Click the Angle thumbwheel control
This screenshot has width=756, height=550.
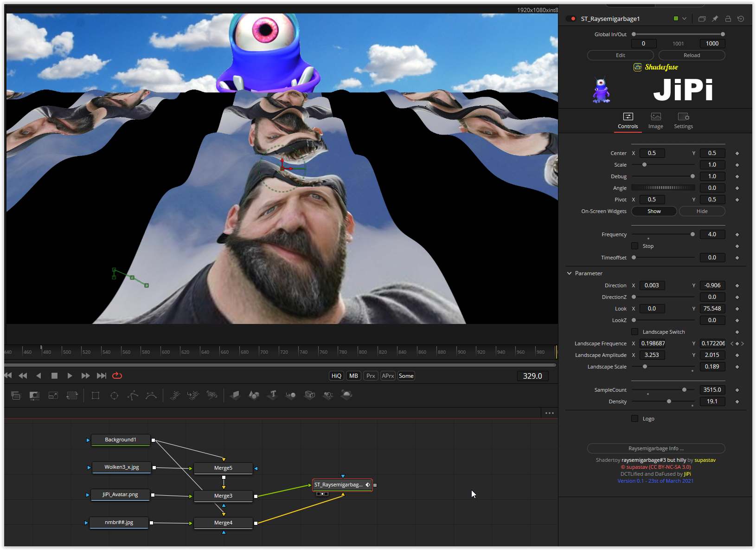[x=663, y=188]
